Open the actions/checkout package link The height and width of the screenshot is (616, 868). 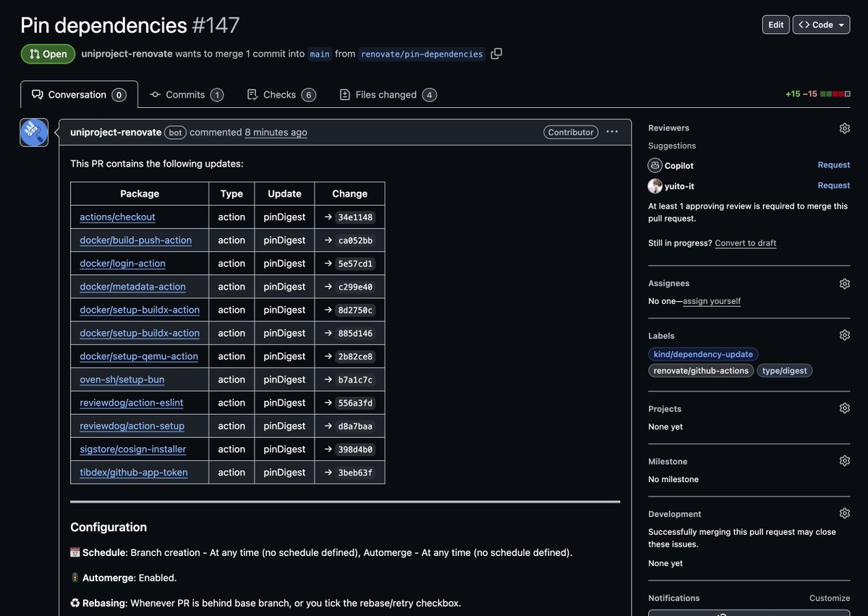point(117,217)
